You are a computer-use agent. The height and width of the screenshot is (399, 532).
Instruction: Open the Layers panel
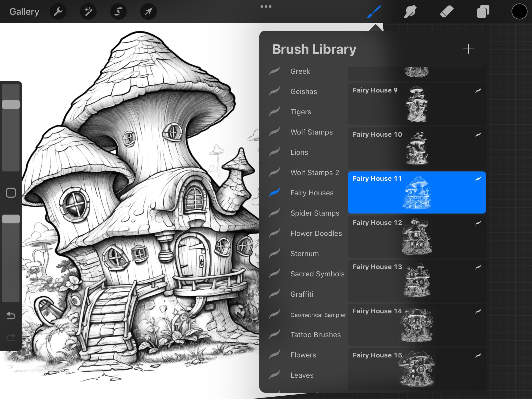point(483,11)
